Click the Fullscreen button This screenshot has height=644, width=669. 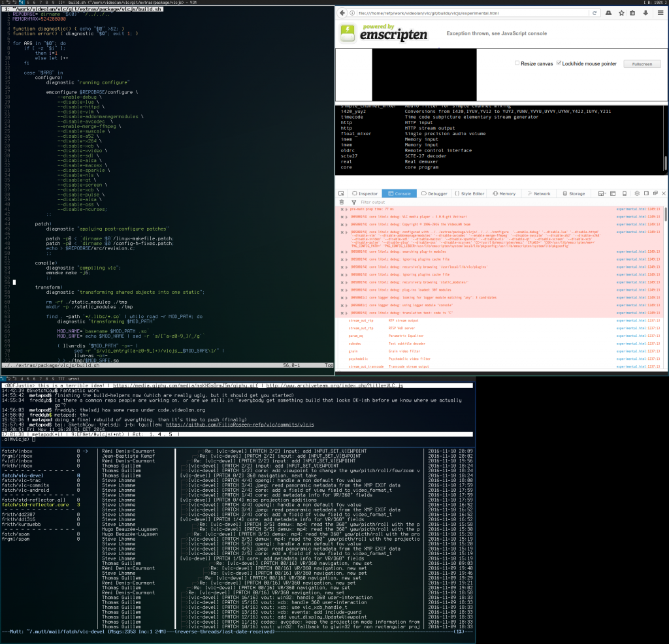tap(642, 64)
